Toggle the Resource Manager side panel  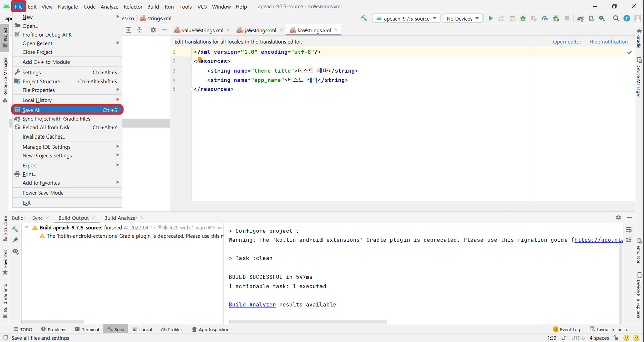coord(5,80)
